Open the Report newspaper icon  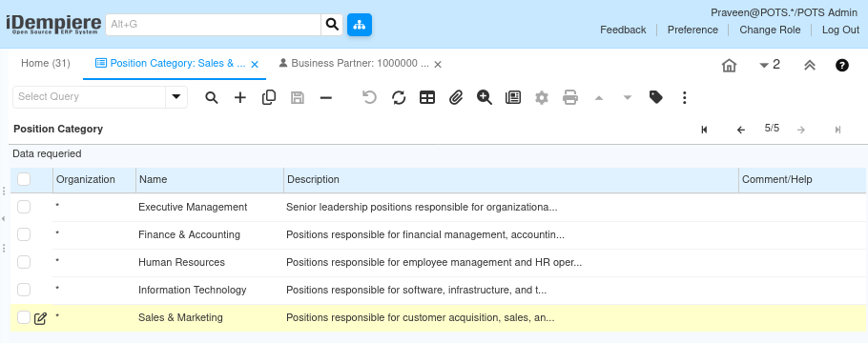coord(513,98)
